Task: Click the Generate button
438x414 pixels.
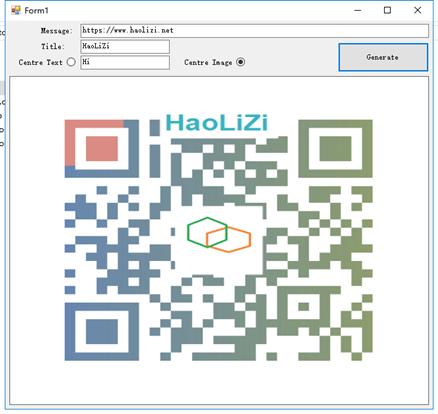Action: coord(383,57)
